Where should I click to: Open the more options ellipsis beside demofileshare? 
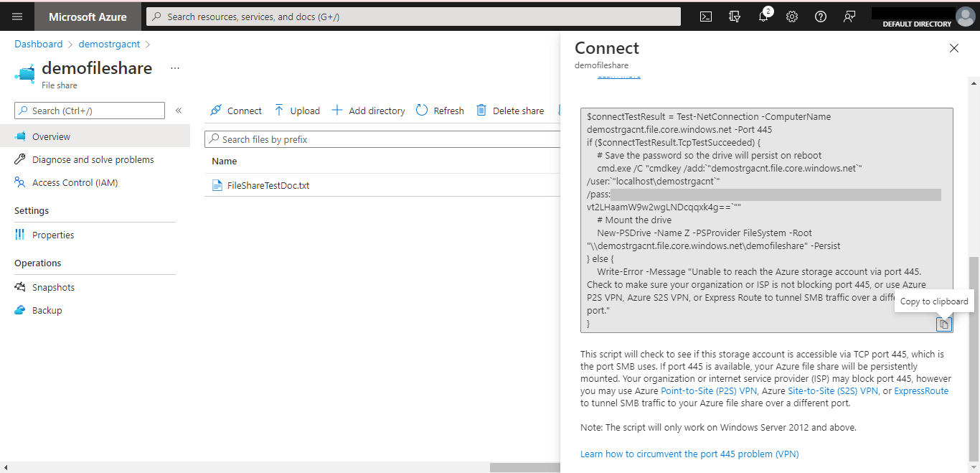pyautogui.click(x=174, y=68)
